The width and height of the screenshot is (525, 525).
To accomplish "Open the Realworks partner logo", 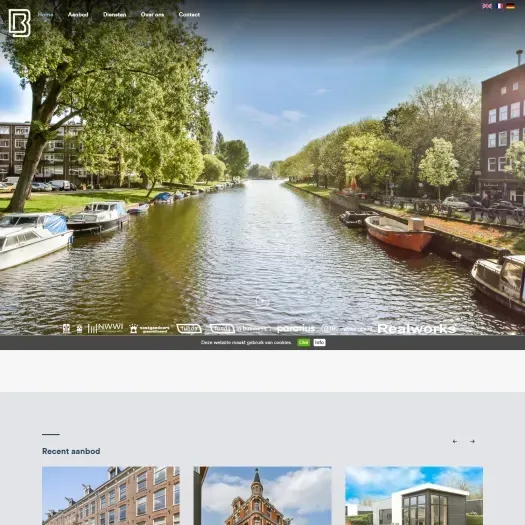I will 417,328.
